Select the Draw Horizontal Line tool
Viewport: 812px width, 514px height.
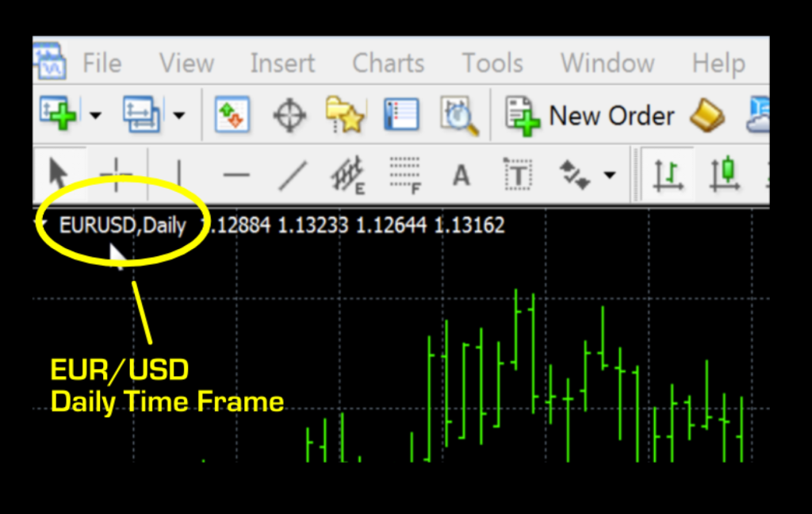pos(236,174)
